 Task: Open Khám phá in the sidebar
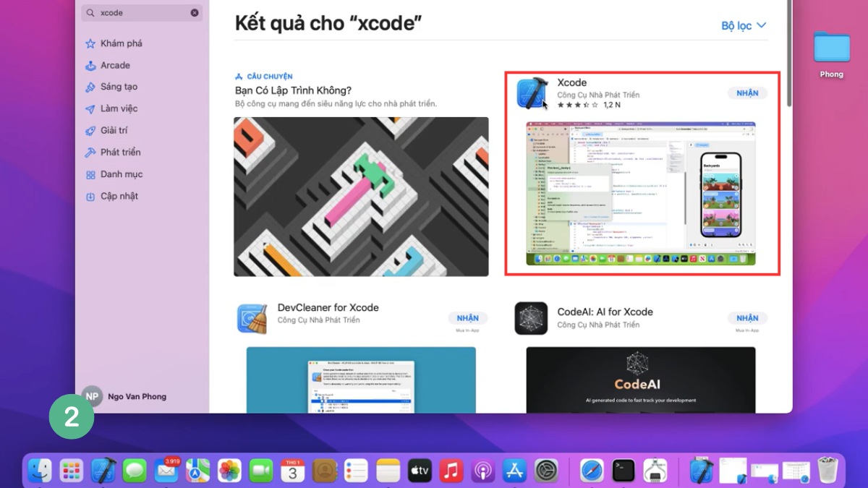tap(114, 43)
